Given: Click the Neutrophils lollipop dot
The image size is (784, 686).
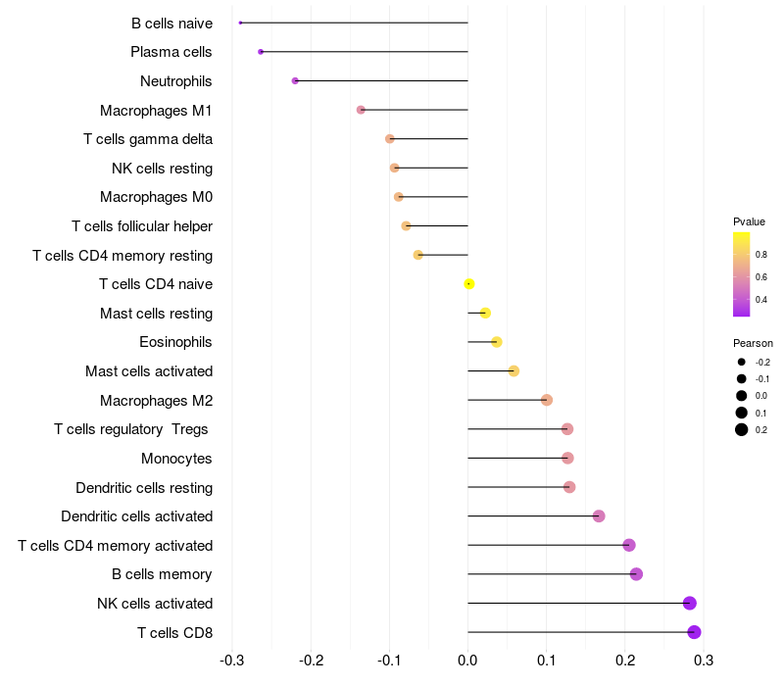Looking at the screenshot, I should pos(295,80).
